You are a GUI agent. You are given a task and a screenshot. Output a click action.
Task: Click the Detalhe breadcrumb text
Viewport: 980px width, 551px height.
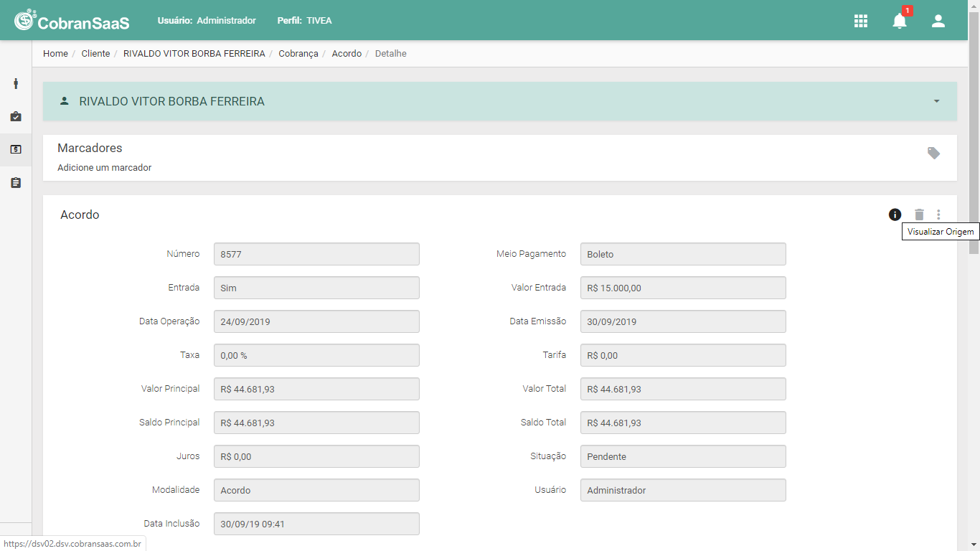click(391, 54)
